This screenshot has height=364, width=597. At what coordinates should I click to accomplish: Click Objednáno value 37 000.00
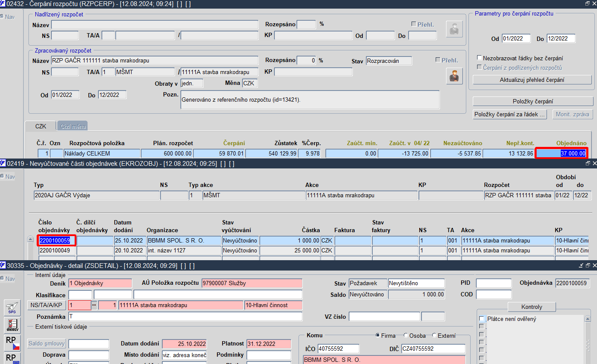point(561,153)
